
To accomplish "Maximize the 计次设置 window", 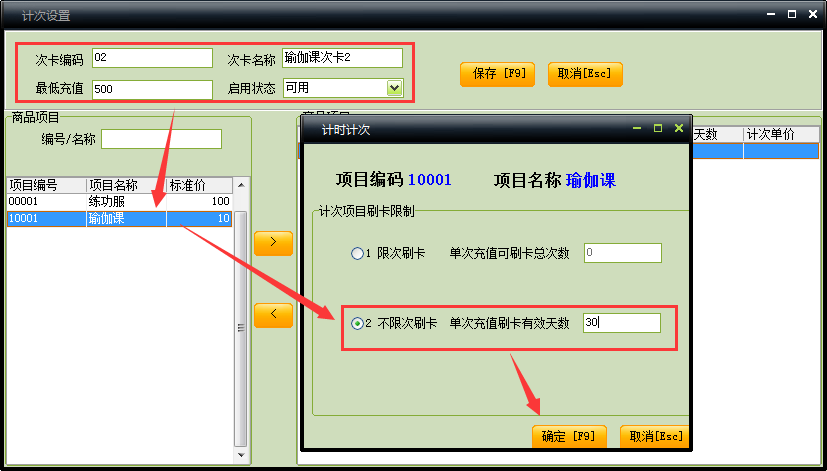I will pyautogui.click(x=792, y=15).
